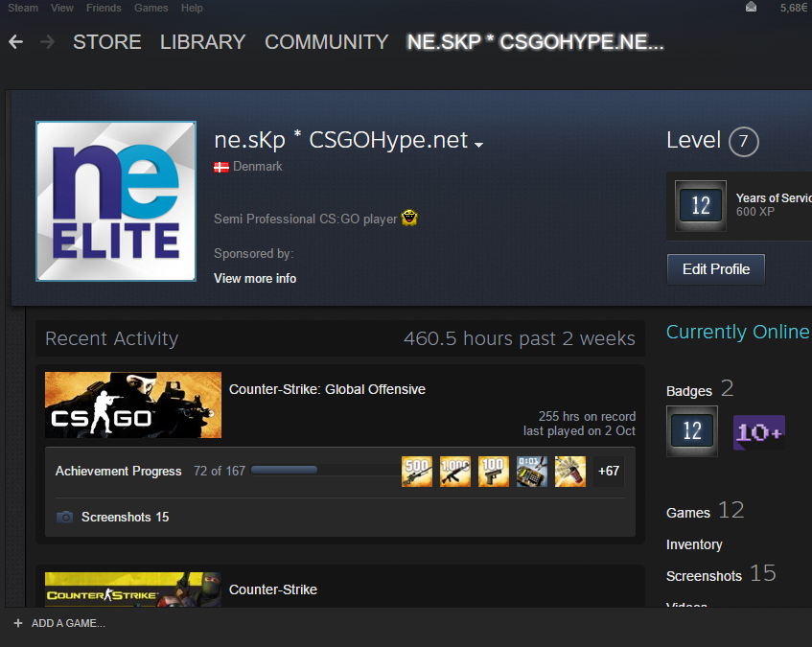Image resolution: width=812 pixels, height=647 pixels.
Task: Expand the profile name dropdown arrow
Action: pyautogui.click(x=478, y=145)
